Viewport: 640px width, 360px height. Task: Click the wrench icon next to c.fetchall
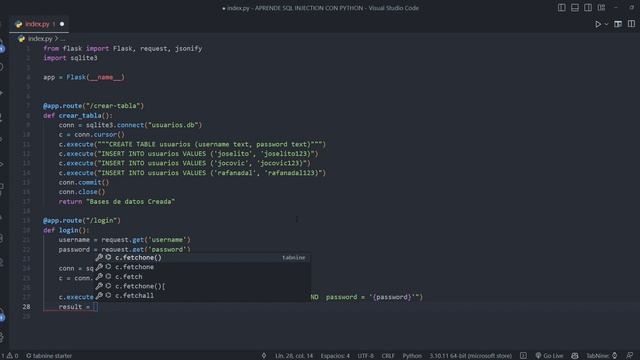pyautogui.click(x=99, y=296)
